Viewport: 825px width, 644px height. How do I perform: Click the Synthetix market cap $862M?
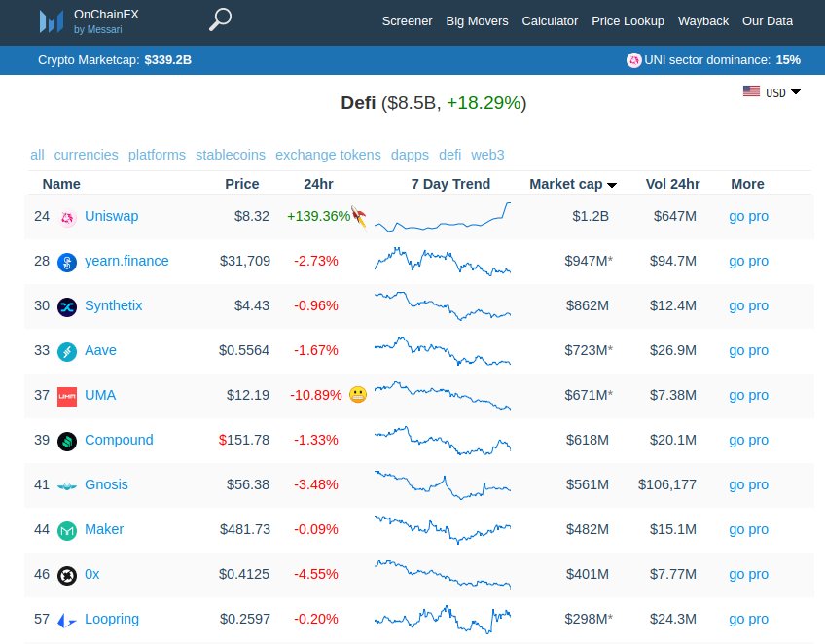click(588, 305)
